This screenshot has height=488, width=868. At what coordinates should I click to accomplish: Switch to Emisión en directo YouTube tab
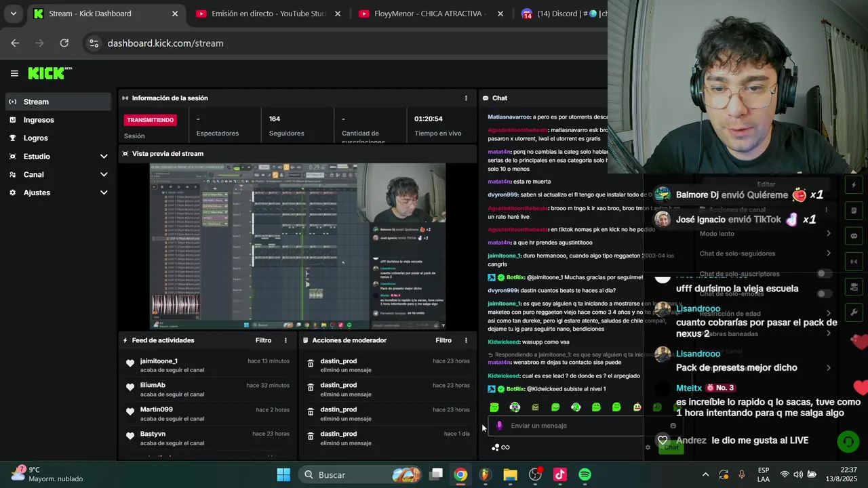[x=269, y=14]
